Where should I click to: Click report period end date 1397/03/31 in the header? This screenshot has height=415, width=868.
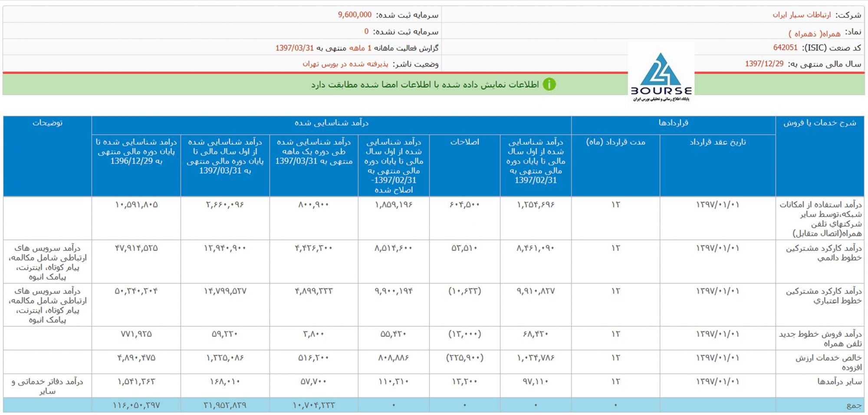(295, 48)
